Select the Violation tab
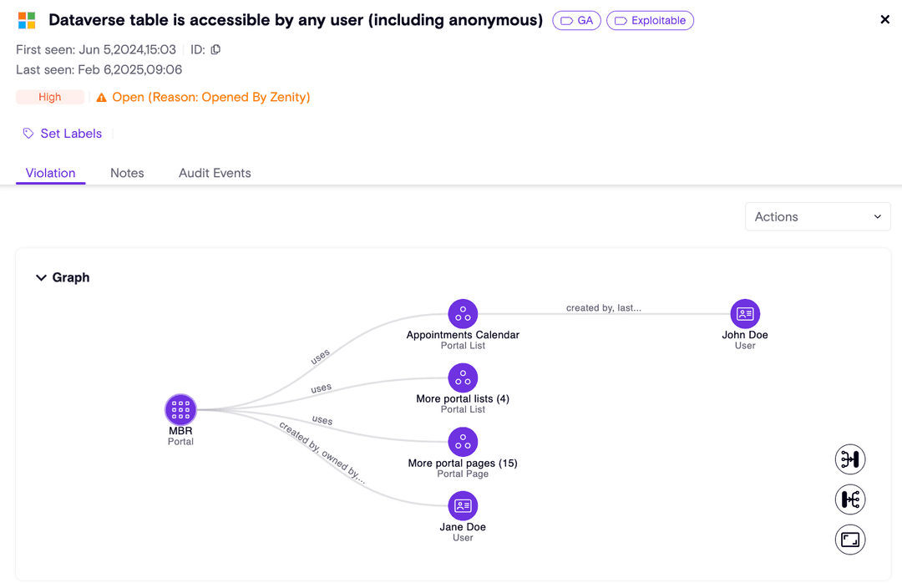 coord(50,173)
